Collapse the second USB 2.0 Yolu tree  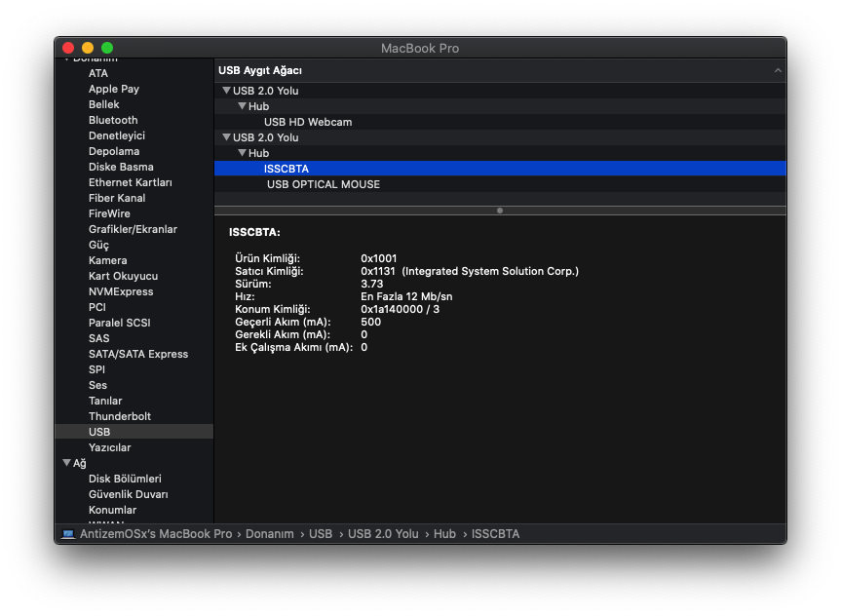[226, 137]
